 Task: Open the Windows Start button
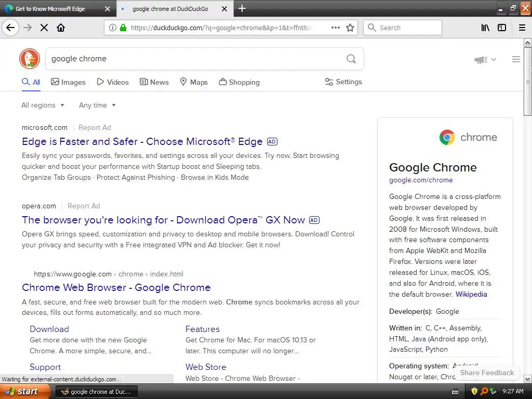coord(25,391)
